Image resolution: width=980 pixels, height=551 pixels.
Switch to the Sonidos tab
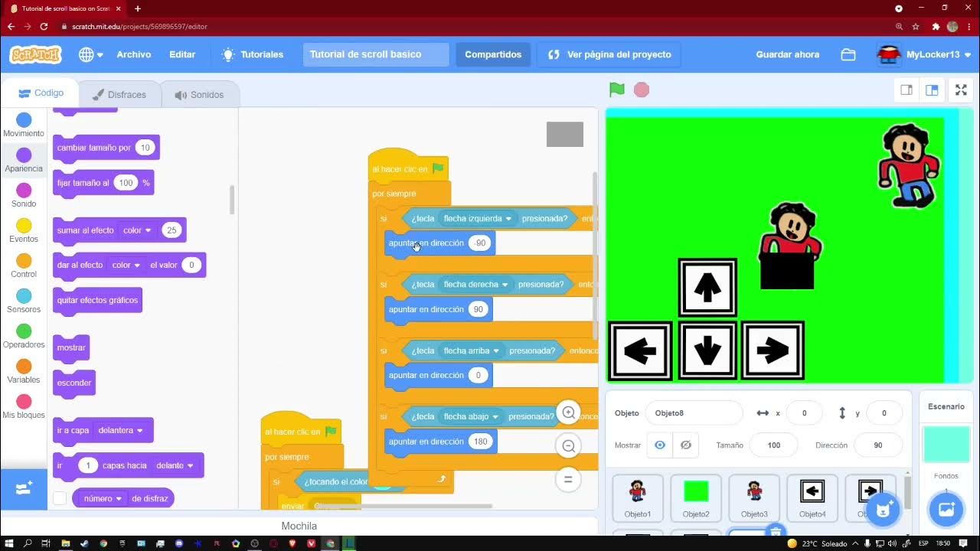point(199,95)
